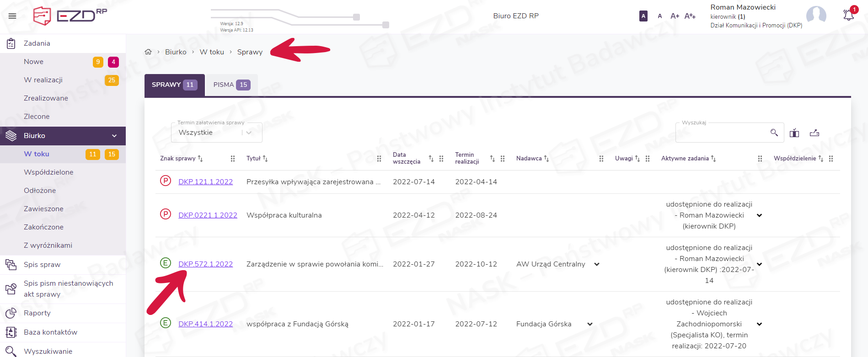This screenshot has height=357, width=868.
Task: Open Spis spraw in sidebar
Action: (x=42, y=265)
